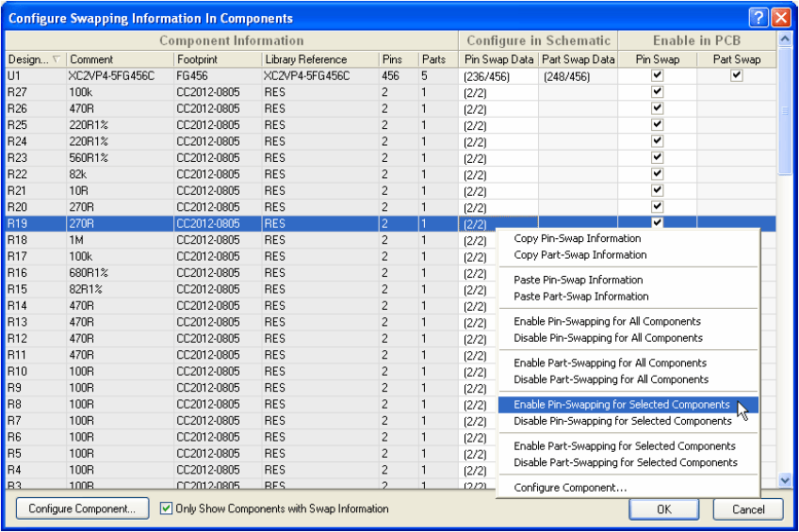This screenshot has width=799, height=532.
Task: Click Part Swap header under Enable in PCB
Action: (736, 59)
